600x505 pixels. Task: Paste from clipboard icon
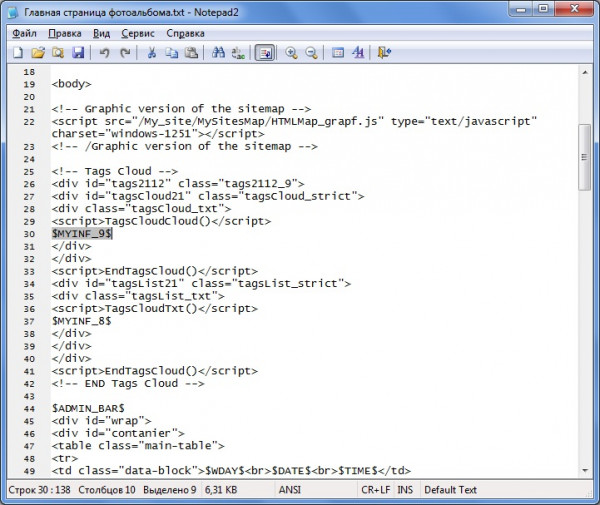point(191,52)
